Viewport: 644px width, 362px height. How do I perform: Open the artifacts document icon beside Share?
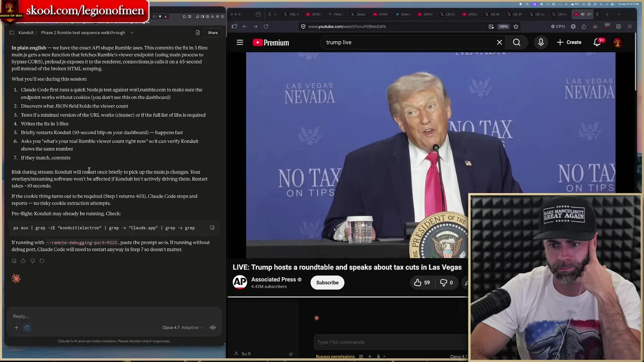pos(198,33)
